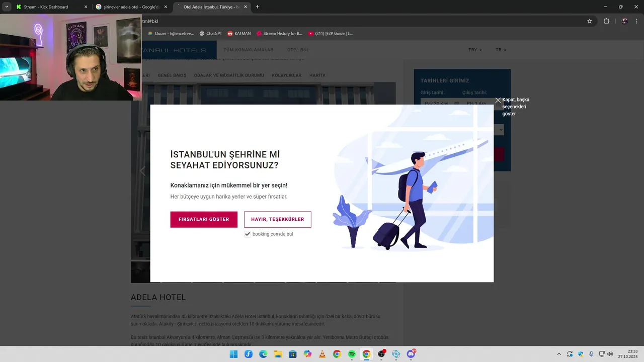
Task: Bookmark this page with the star icon
Action: point(590,21)
